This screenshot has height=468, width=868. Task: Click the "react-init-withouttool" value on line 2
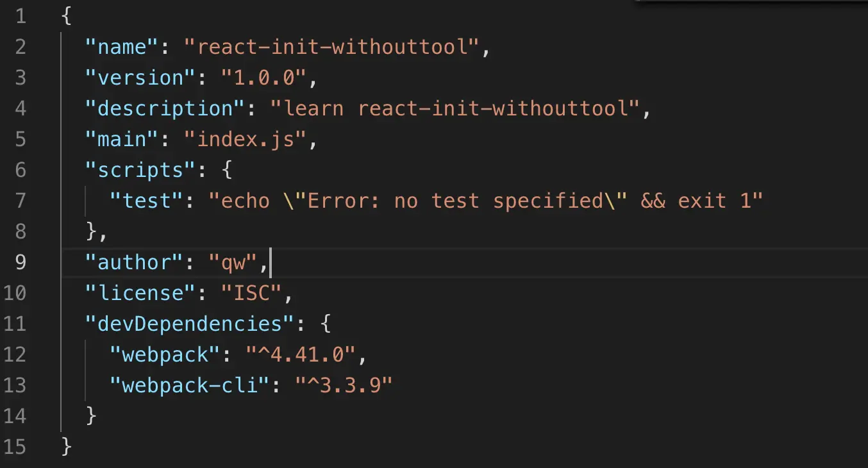pos(331,47)
